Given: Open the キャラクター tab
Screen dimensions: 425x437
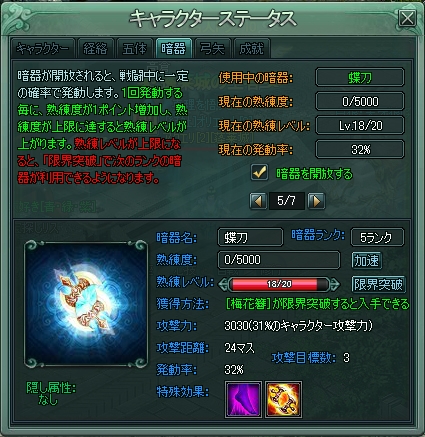Looking at the screenshot, I should tap(42, 49).
